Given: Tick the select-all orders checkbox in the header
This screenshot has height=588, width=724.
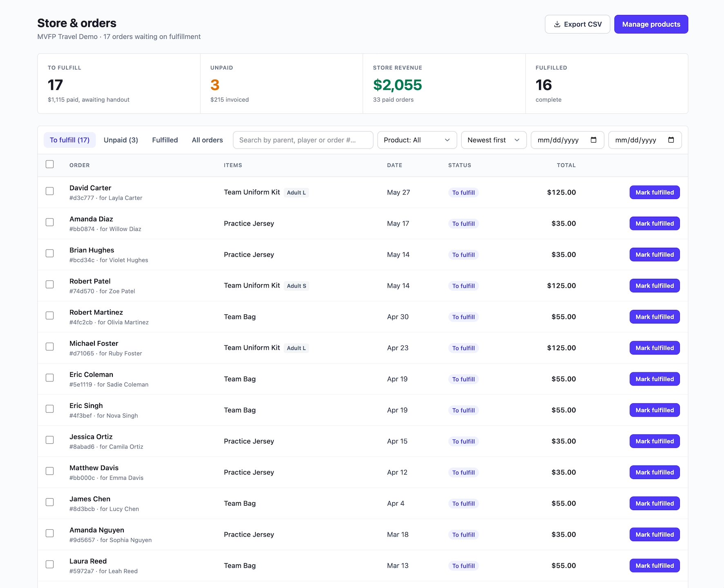Looking at the screenshot, I should click(x=50, y=164).
